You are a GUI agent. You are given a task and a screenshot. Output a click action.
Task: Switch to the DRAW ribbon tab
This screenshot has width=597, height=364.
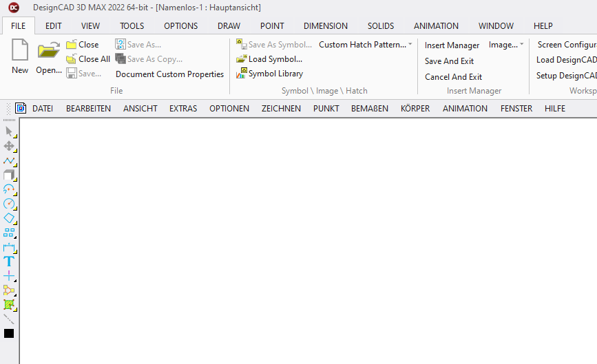point(229,26)
